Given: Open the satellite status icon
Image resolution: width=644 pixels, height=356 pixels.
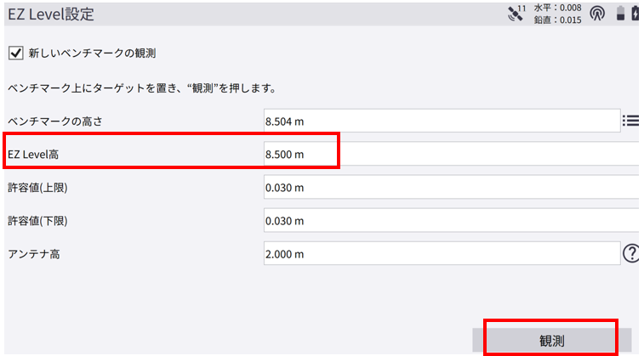Looking at the screenshot, I should click(x=515, y=14).
